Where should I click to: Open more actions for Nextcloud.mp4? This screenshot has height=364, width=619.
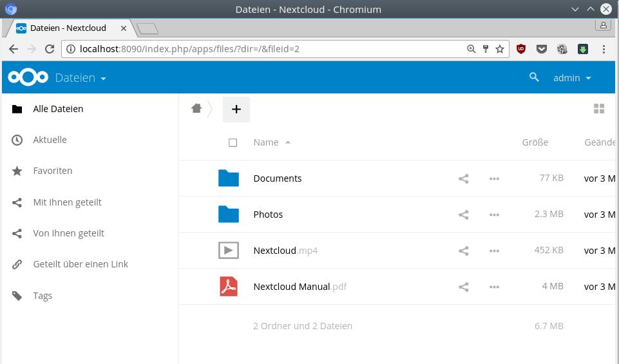[494, 251]
